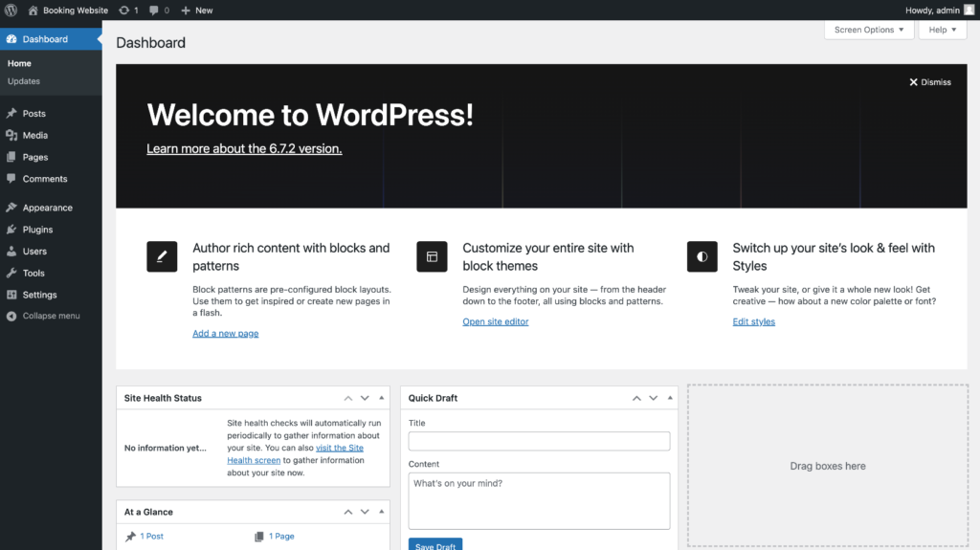The width and height of the screenshot is (980, 550).
Task: Expand the Help dropdown tab
Action: tap(943, 30)
